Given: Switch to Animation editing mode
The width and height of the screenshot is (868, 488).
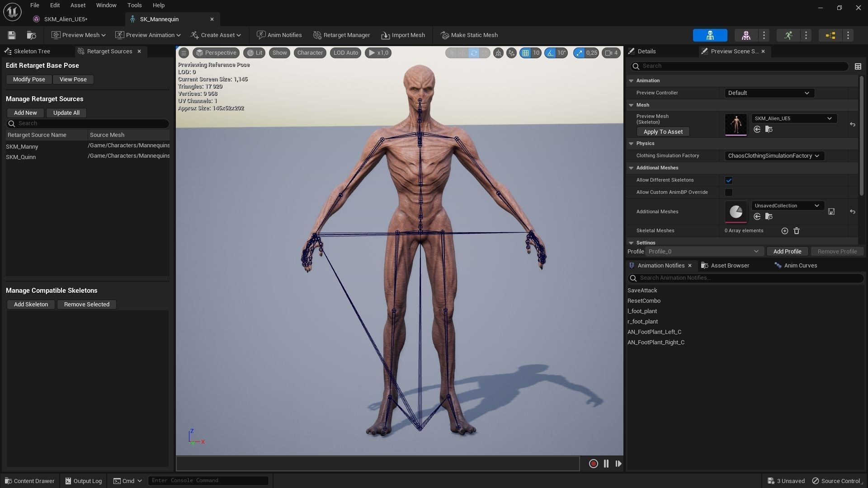Looking at the screenshot, I should pos(788,35).
